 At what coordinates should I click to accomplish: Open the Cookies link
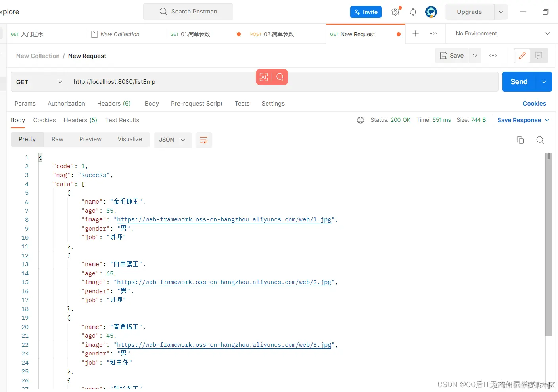534,104
